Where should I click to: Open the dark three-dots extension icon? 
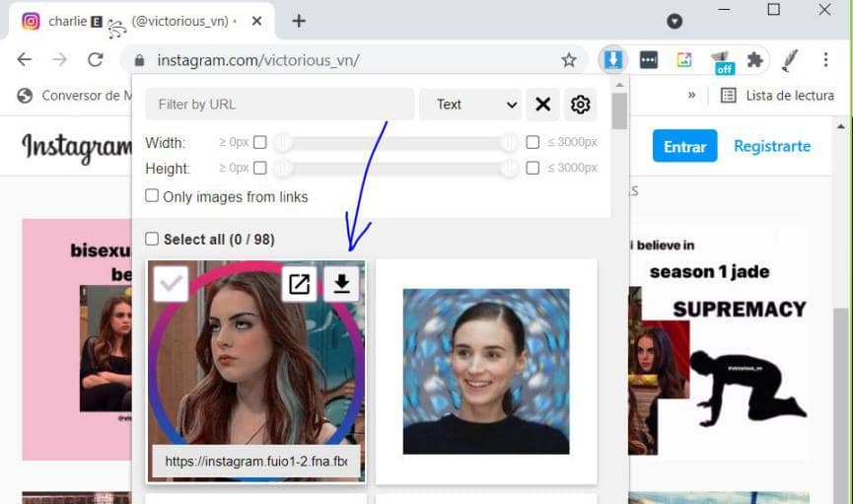(x=649, y=60)
